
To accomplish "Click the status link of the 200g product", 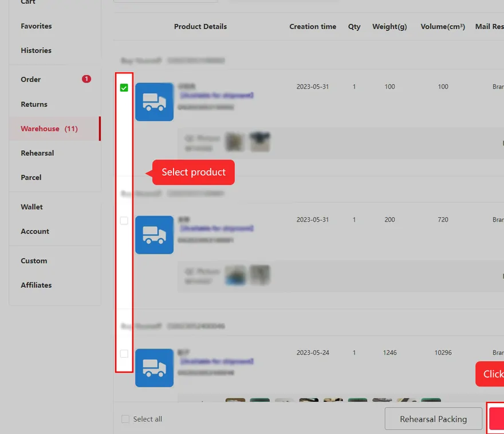I will click(217, 228).
